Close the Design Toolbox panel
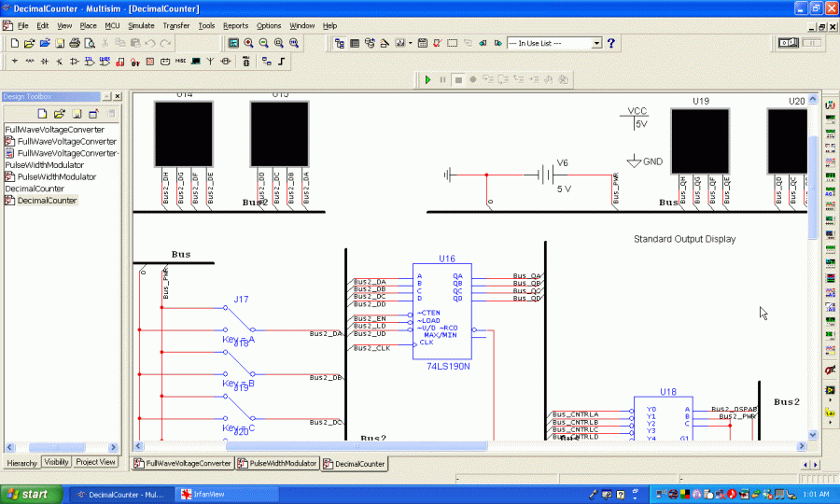The height and width of the screenshot is (504, 840). click(118, 96)
